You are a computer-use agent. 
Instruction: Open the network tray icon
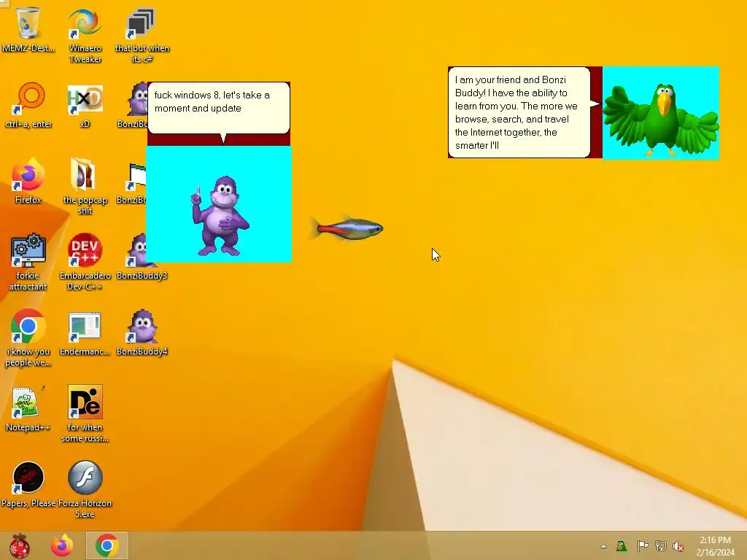(x=661, y=546)
